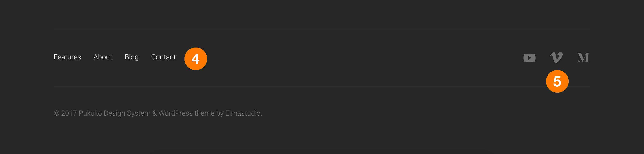Click the word 'theme' in the copyright line
This screenshot has width=644, height=154.
click(x=204, y=113)
